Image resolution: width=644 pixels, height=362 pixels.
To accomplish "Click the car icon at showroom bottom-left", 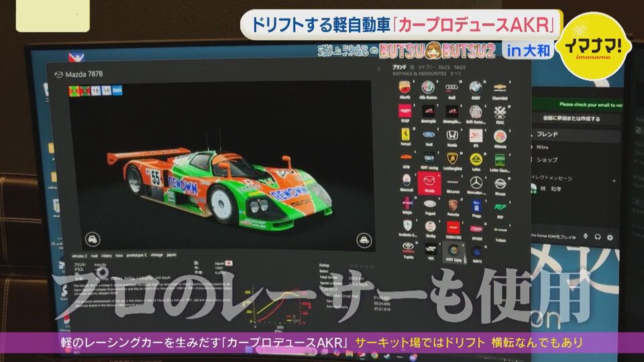I will [93, 239].
